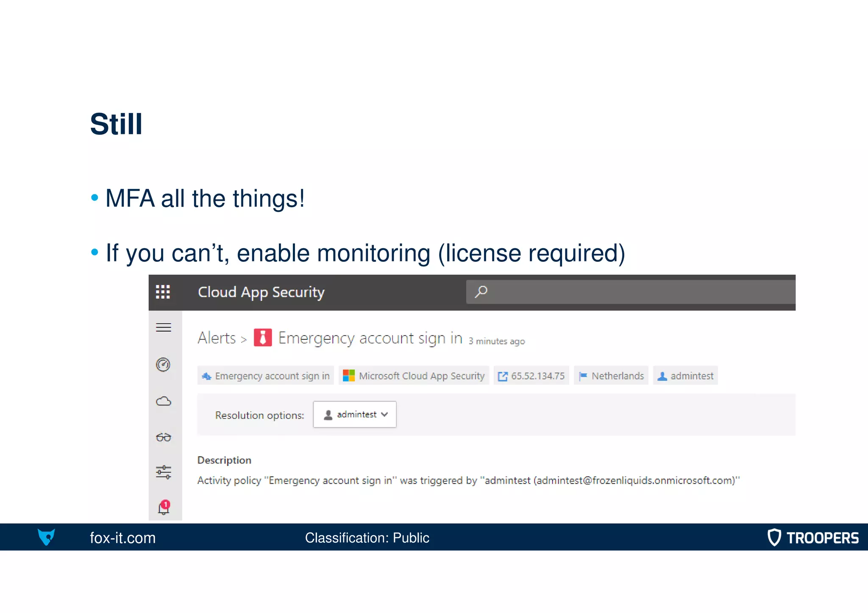Click the Cloud App Security title

[x=261, y=292]
